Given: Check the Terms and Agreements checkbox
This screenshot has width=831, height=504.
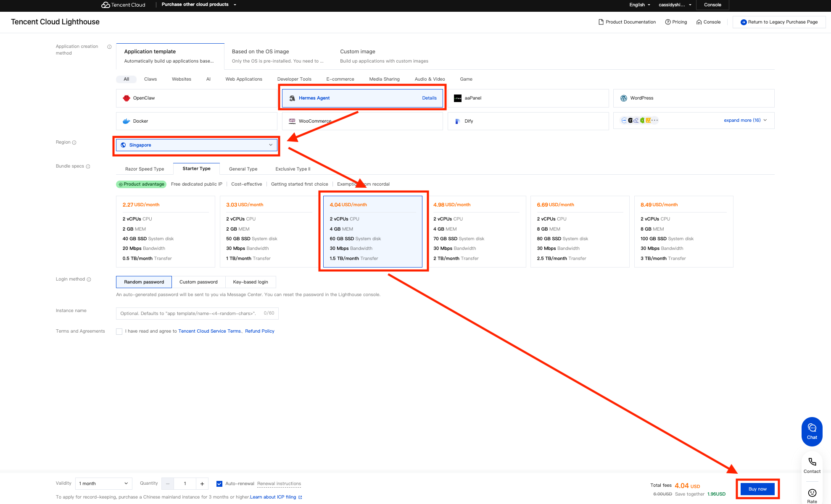Looking at the screenshot, I should pos(119,331).
